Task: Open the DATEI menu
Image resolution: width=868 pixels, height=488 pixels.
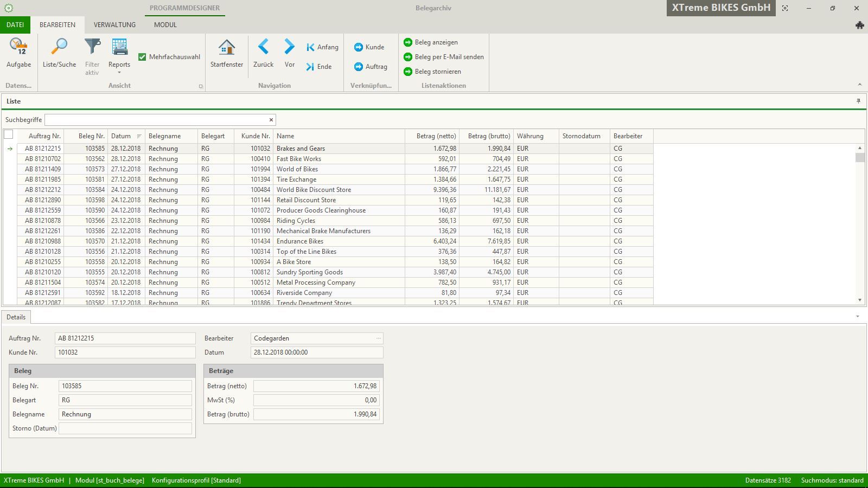Action: click(15, 25)
